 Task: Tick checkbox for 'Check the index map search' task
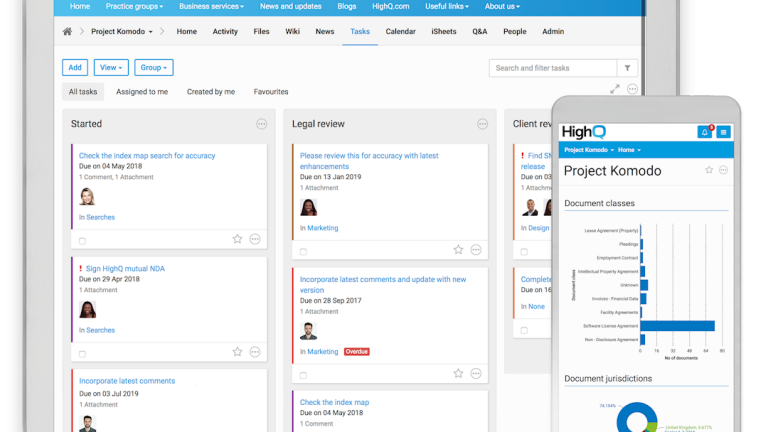tap(82, 241)
